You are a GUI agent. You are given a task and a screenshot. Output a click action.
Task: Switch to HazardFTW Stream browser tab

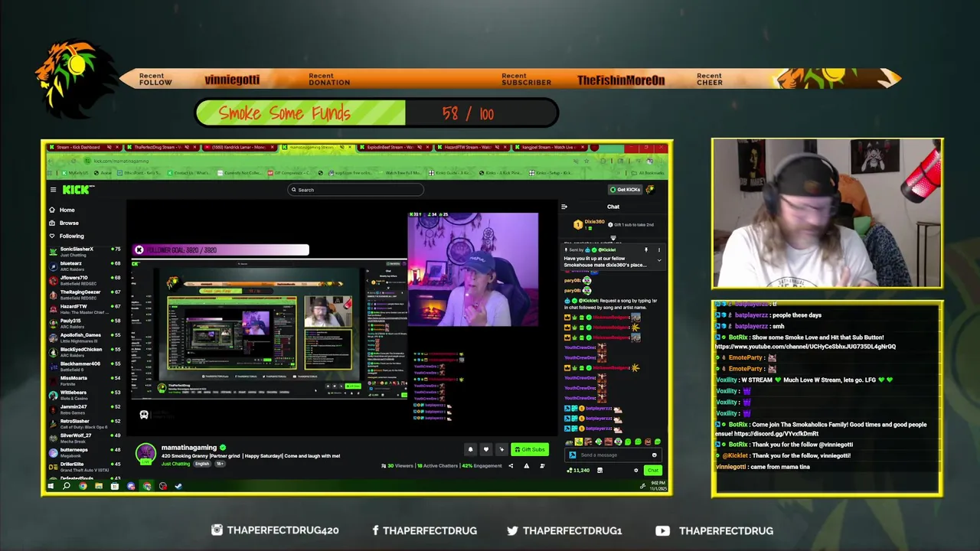[473, 147]
